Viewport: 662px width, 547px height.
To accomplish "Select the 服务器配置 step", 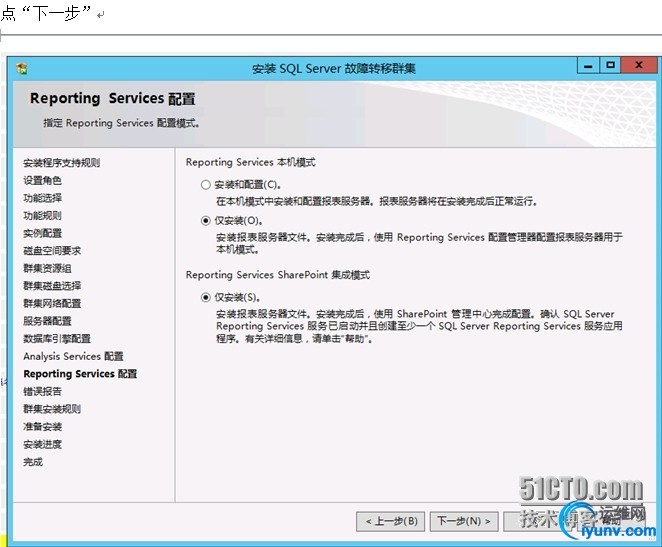I will pyautogui.click(x=47, y=321).
